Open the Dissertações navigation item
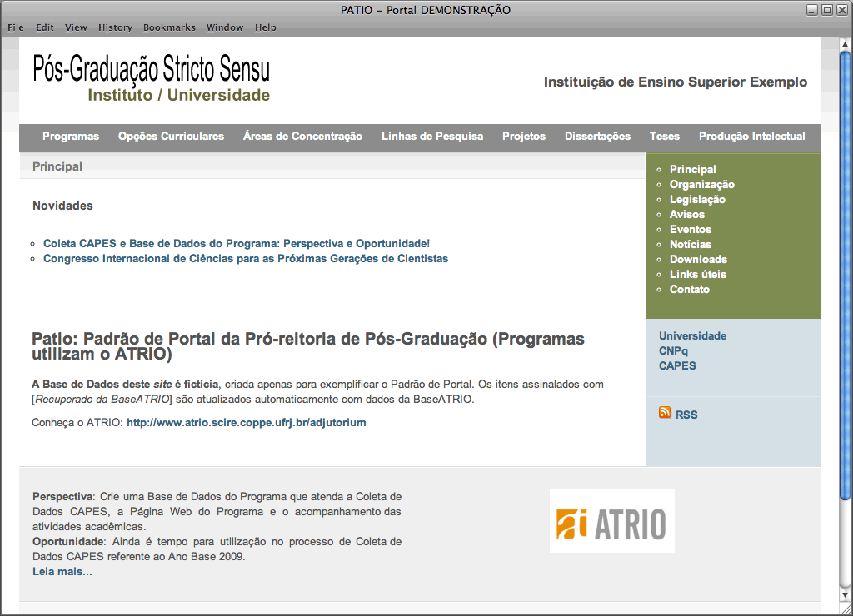The width and height of the screenshot is (853, 616). tap(597, 137)
